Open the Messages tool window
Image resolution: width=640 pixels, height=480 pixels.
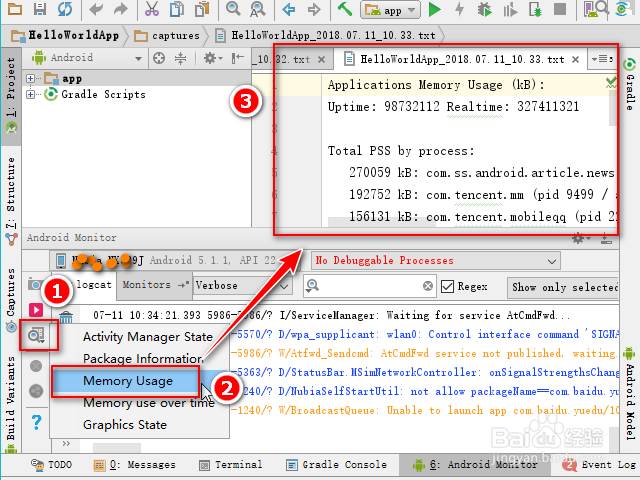(x=135, y=465)
